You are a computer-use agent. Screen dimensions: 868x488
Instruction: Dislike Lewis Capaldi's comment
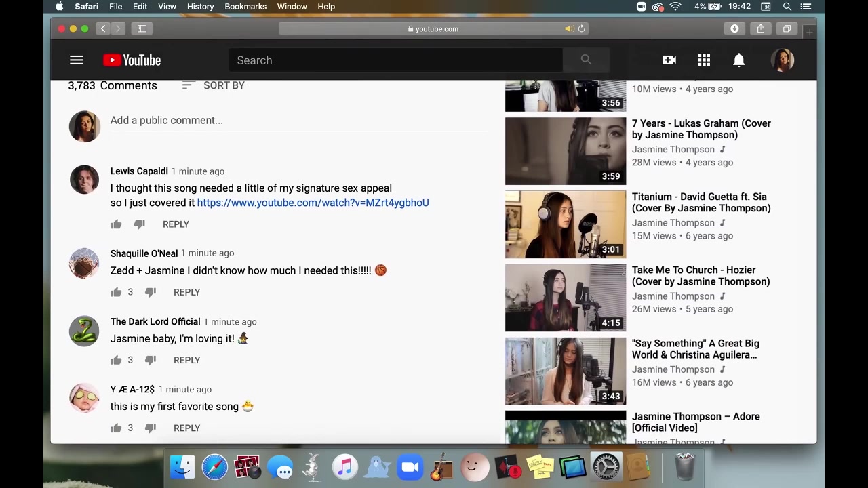point(139,224)
